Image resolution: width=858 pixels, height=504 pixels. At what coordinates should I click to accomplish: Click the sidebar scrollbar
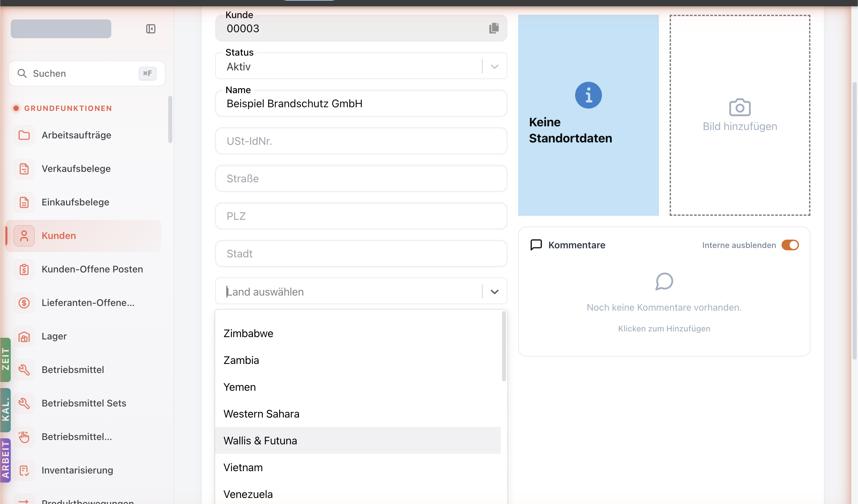coord(170,120)
